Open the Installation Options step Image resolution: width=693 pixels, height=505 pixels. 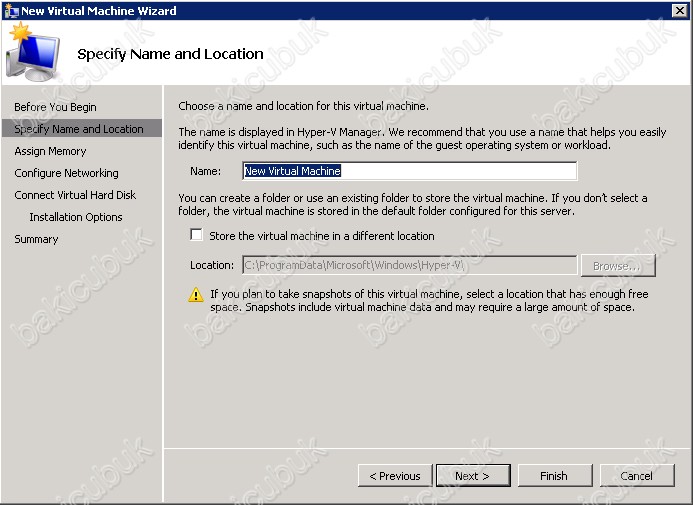coord(76,217)
